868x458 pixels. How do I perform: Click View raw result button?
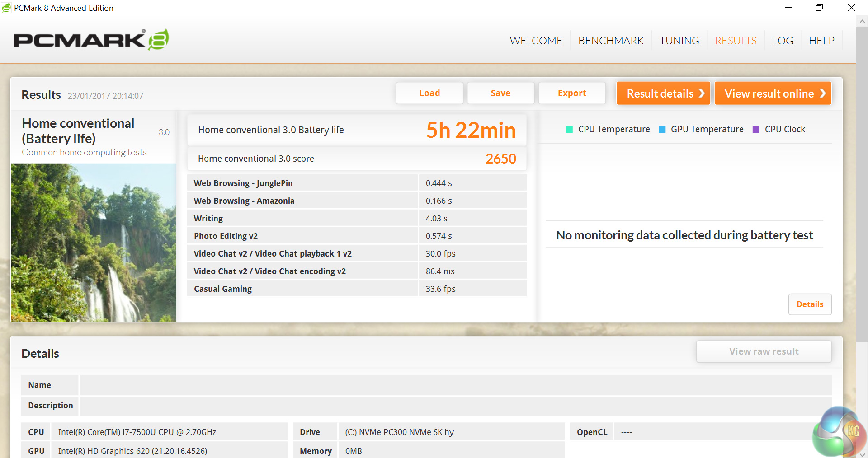coord(764,351)
